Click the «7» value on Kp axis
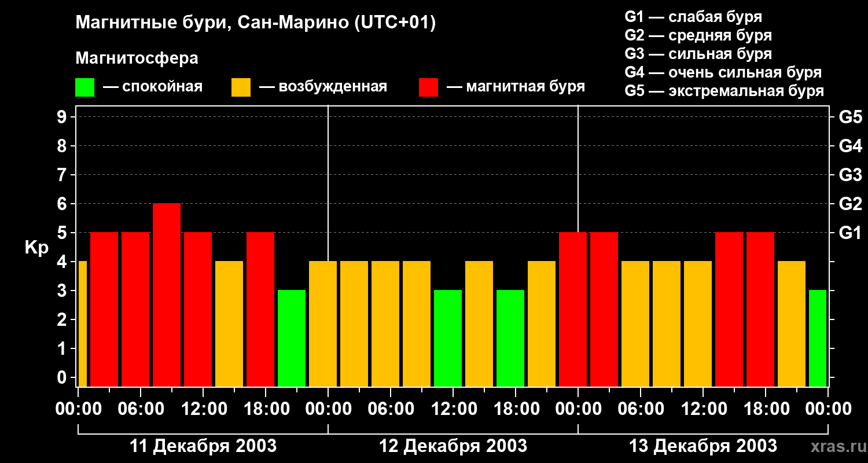 point(63,175)
